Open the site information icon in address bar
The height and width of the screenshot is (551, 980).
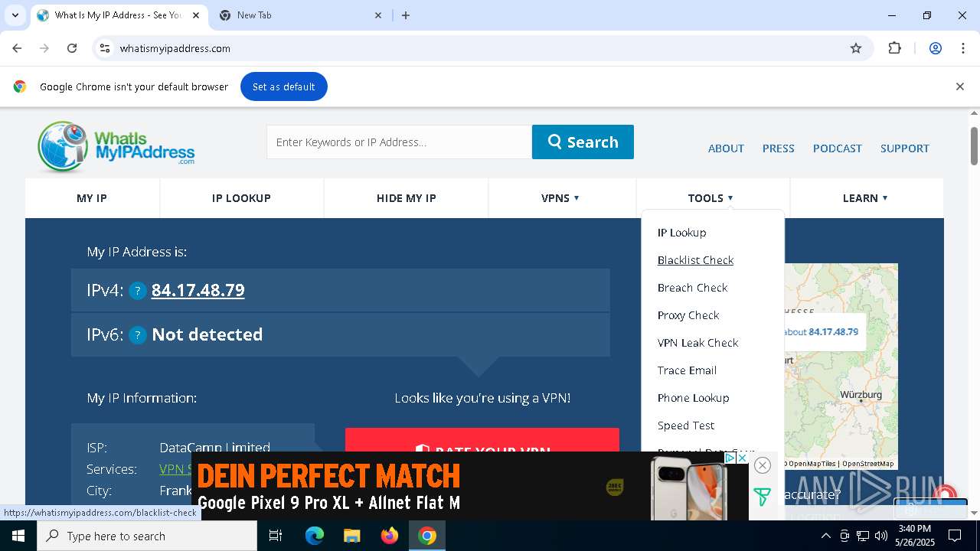coord(105,48)
